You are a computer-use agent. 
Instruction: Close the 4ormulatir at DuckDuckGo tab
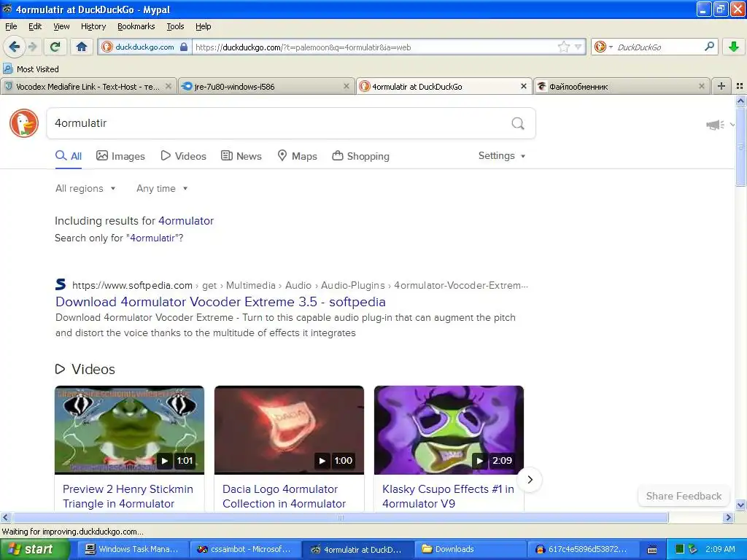524,86
